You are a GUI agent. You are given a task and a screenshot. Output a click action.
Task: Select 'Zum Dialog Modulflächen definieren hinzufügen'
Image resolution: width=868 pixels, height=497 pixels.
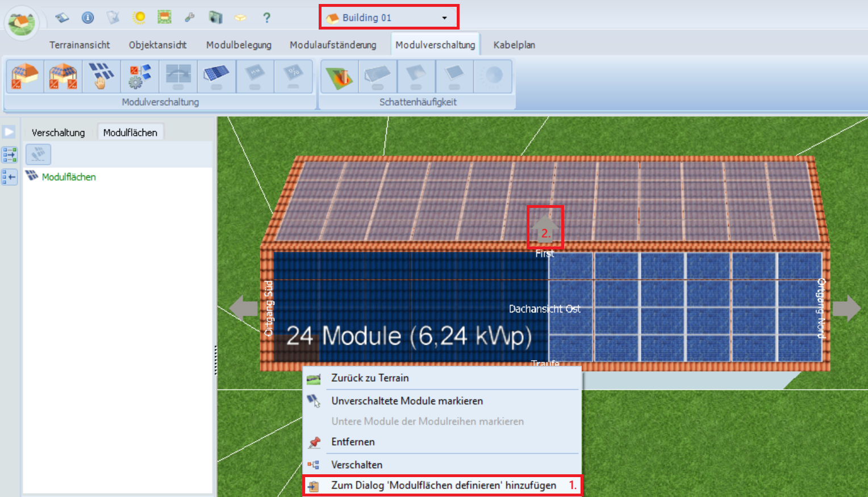[x=443, y=485]
